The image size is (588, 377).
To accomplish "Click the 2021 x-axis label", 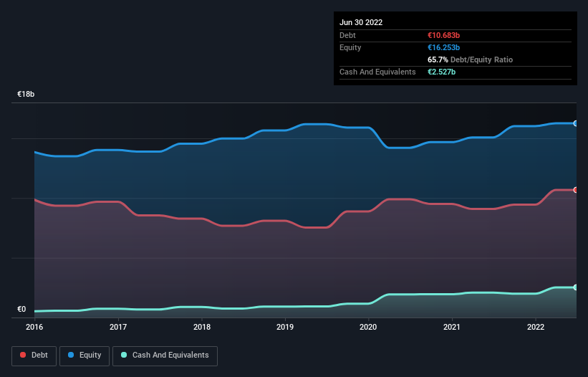I will click(452, 327).
